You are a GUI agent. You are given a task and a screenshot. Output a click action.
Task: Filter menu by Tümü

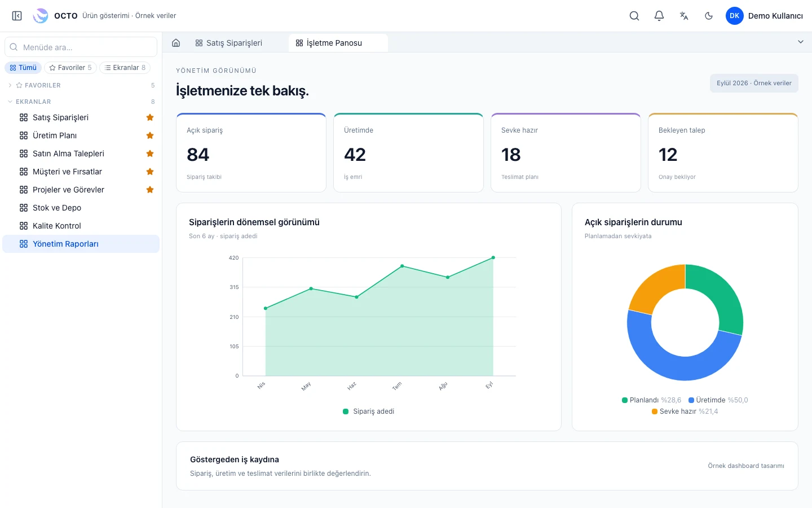pos(23,68)
